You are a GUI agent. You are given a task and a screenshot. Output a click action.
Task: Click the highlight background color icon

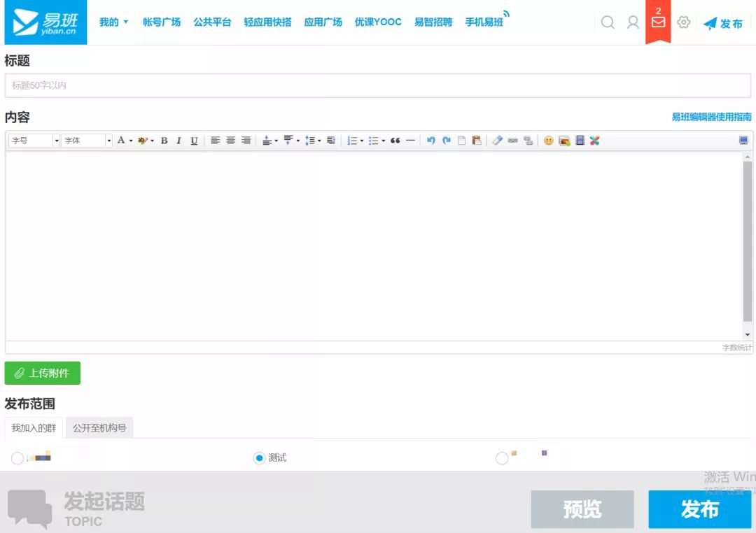[142, 141]
